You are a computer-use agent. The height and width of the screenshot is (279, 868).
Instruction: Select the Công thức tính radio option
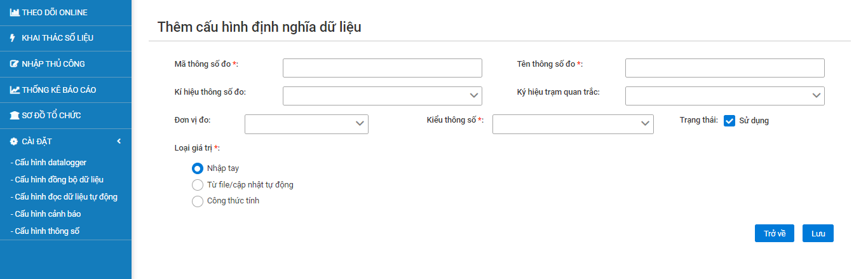pos(197,201)
